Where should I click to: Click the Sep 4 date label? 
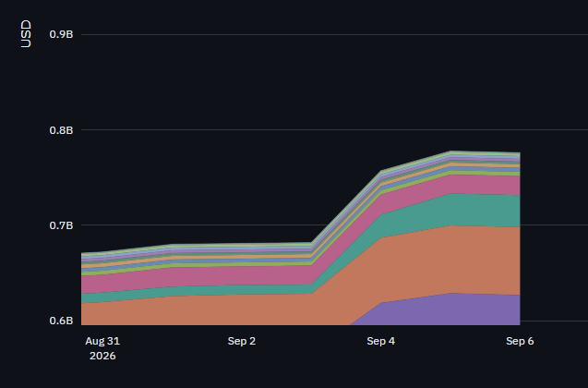380,341
